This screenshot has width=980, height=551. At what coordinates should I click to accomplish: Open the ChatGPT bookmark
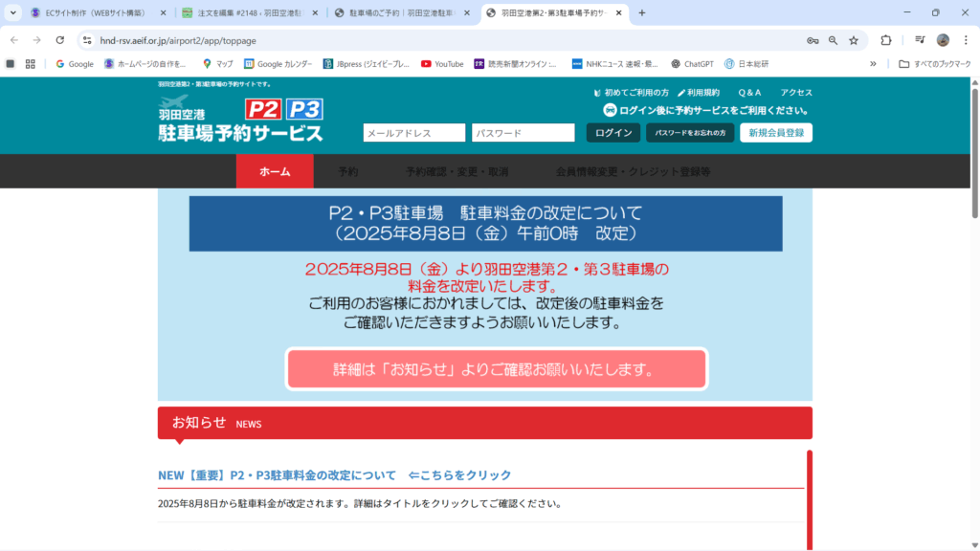pyautogui.click(x=691, y=64)
